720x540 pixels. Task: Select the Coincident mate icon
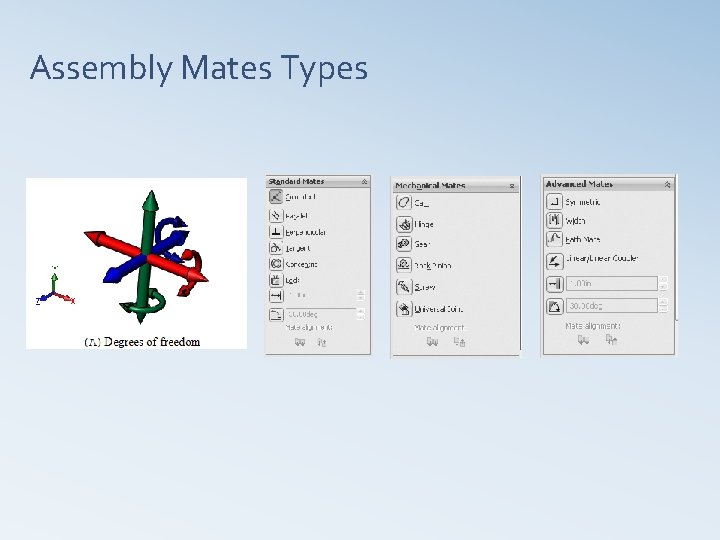click(x=276, y=197)
